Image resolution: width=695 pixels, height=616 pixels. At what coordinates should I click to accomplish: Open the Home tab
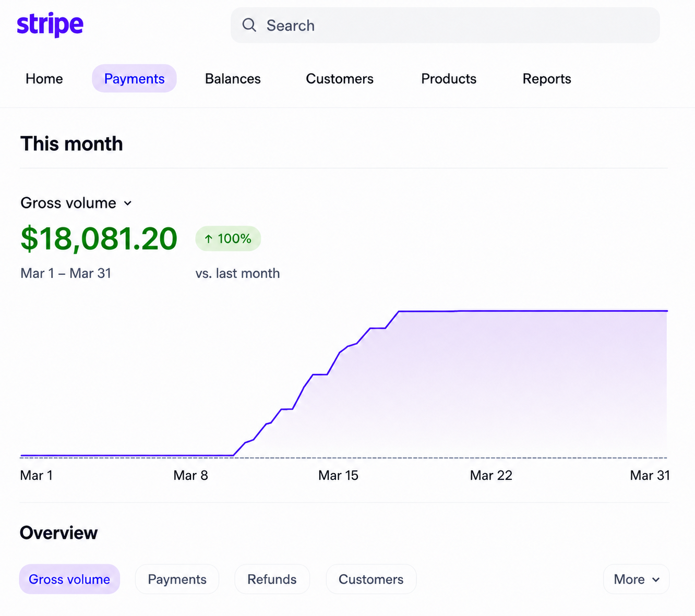44,79
